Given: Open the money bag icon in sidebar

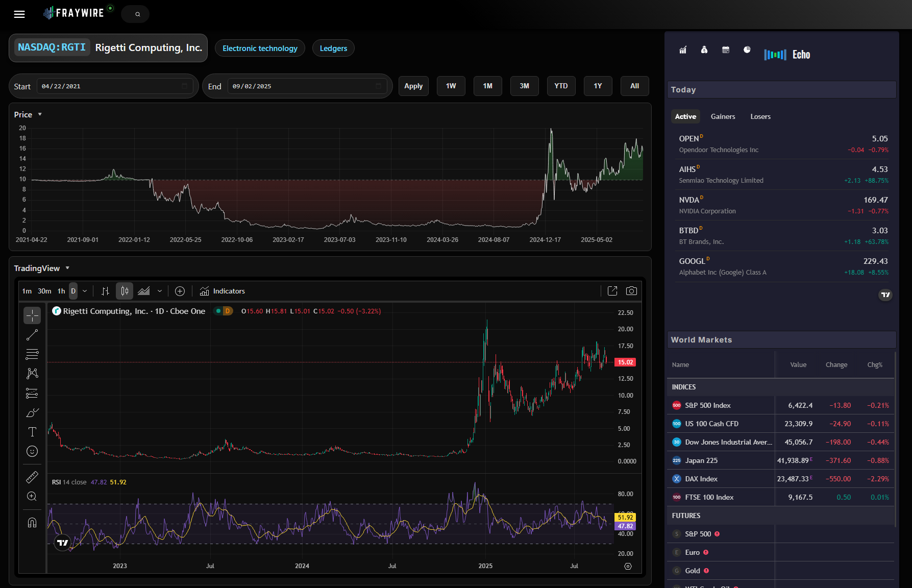Looking at the screenshot, I should tap(704, 50).
